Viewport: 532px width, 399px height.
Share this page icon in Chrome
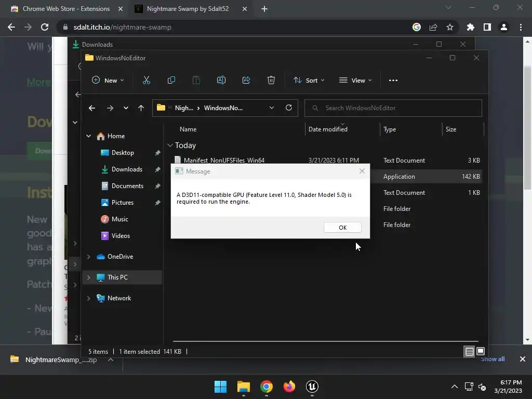433,27
